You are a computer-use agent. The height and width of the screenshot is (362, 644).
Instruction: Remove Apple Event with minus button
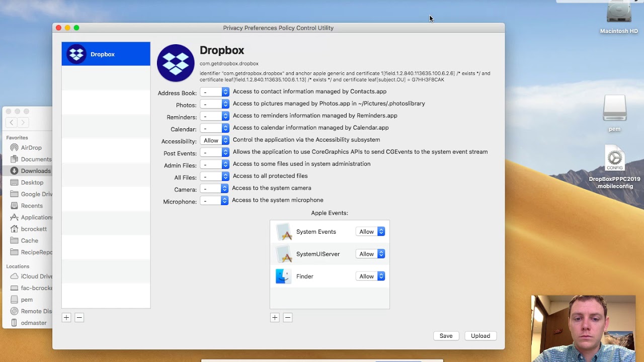pos(287,317)
